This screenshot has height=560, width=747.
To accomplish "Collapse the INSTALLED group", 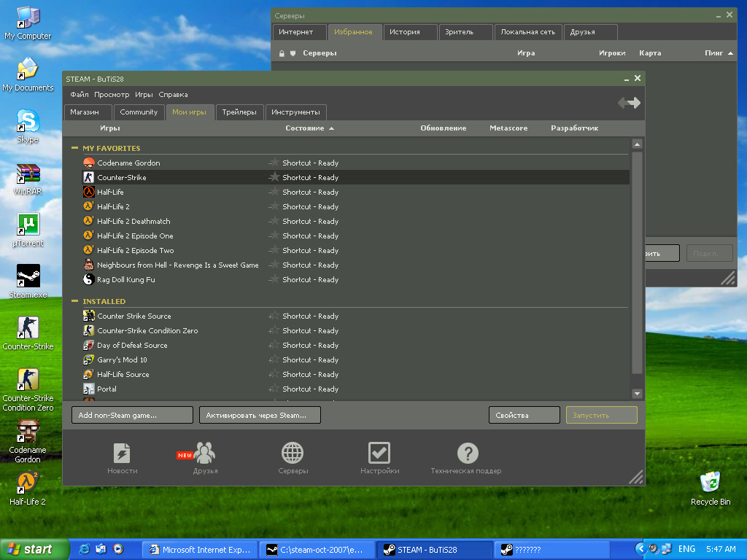I will click(74, 301).
